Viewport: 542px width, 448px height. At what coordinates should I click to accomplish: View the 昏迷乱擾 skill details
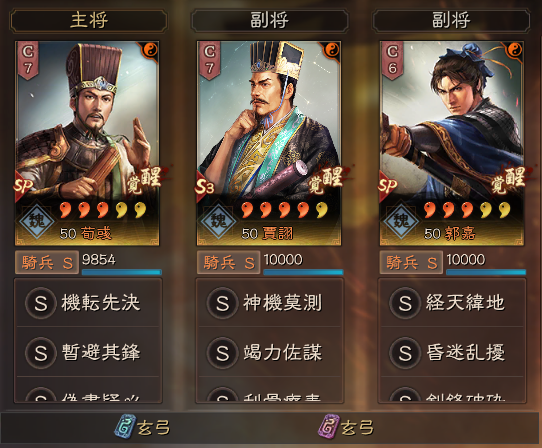coord(452,352)
